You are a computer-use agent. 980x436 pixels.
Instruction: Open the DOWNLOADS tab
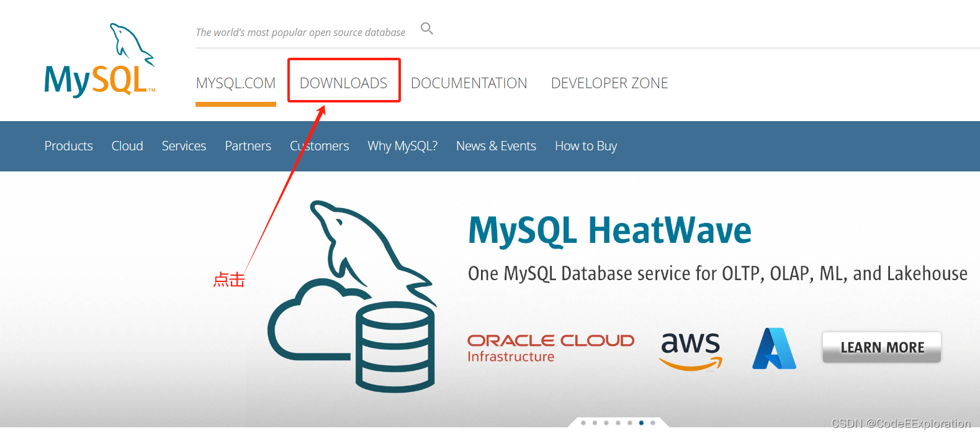point(343,83)
